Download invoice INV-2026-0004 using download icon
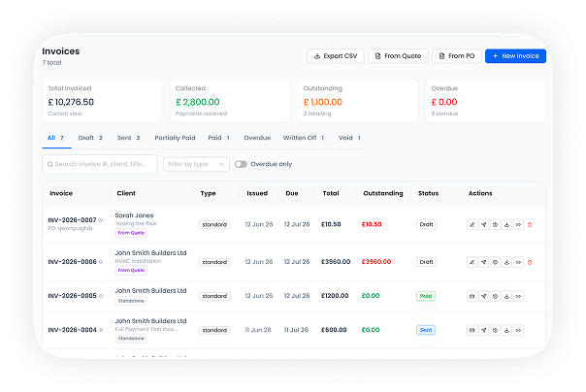Image resolution: width=586 pixels, height=392 pixels. point(506,330)
